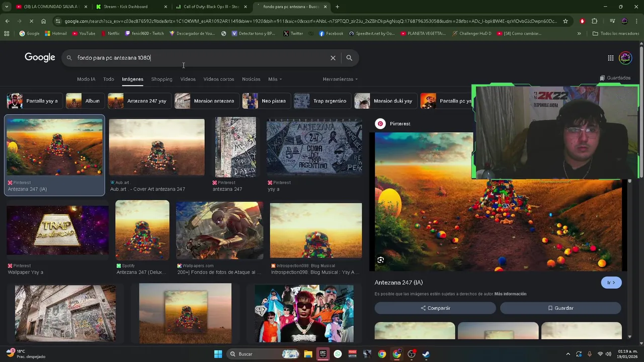Click the browser address bar URL
Screen dimensions: 644x362
[x=310, y=21]
